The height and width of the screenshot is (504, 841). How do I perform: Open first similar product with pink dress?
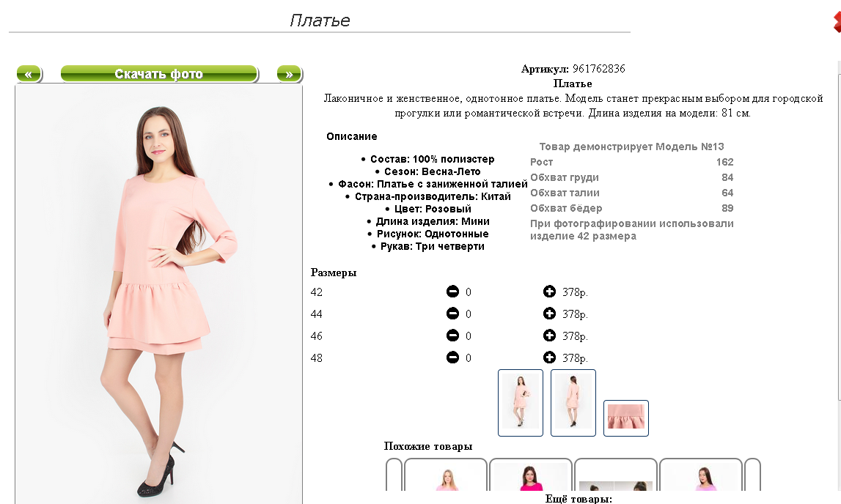[x=446, y=475]
